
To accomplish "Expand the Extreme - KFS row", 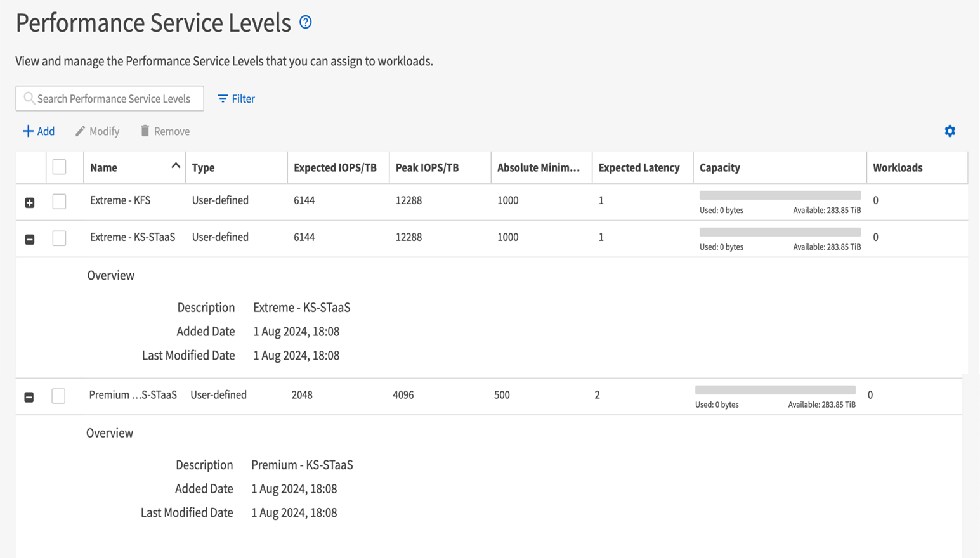I will [30, 203].
